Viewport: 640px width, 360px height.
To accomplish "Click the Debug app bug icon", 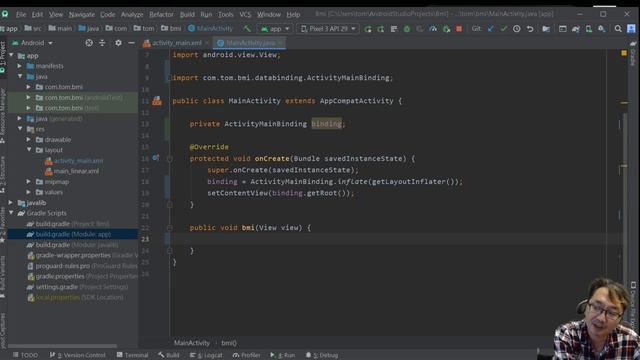I will [407, 29].
